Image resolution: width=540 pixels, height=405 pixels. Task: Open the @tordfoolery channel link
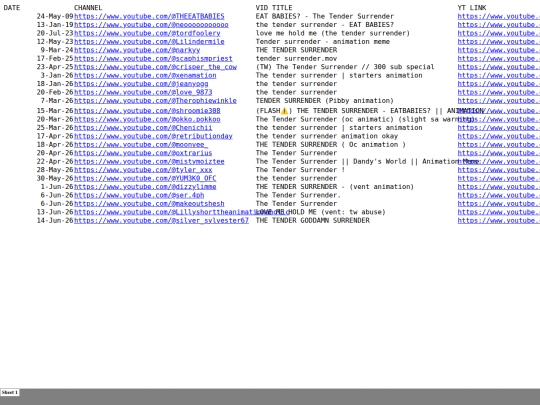point(147,33)
